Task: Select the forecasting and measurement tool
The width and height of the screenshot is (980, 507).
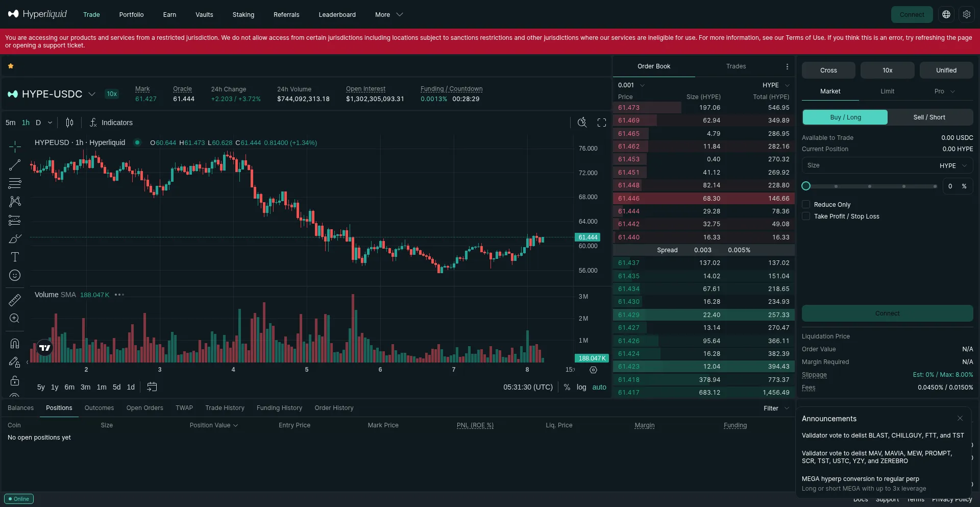Action: [15, 220]
